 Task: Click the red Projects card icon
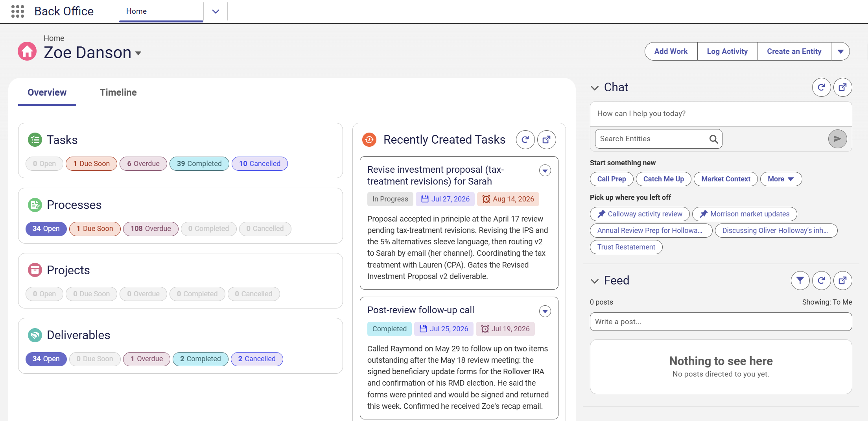35,270
